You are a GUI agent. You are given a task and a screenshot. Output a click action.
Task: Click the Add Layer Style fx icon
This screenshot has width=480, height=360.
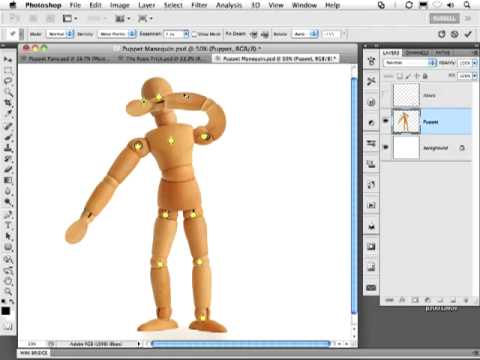click(402, 300)
